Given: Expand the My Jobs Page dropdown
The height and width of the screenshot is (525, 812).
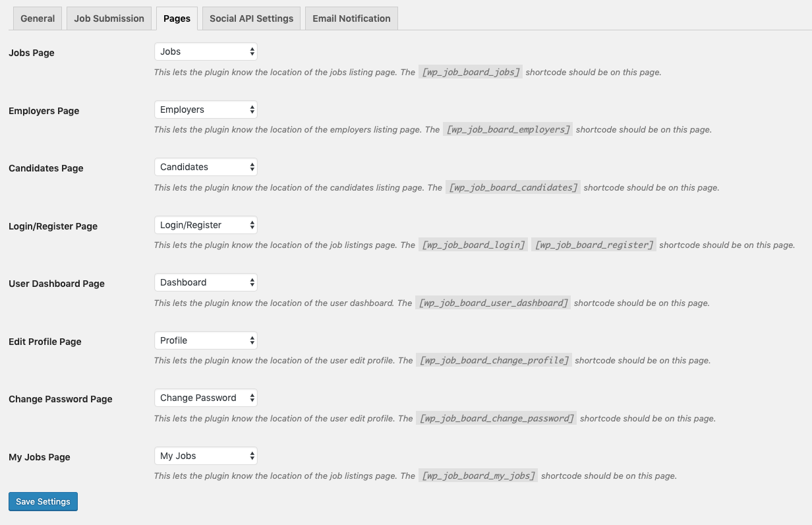Looking at the screenshot, I should pos(206,456).
